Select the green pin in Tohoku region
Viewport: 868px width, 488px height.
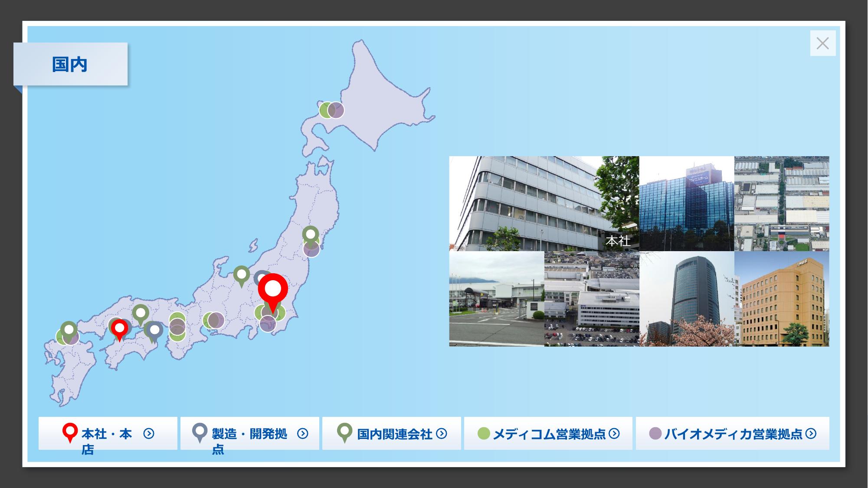[x=311, y=235]
